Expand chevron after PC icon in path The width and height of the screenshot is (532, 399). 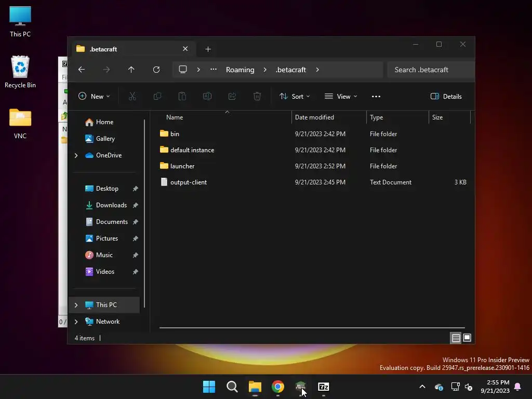[x=198, y=70]
